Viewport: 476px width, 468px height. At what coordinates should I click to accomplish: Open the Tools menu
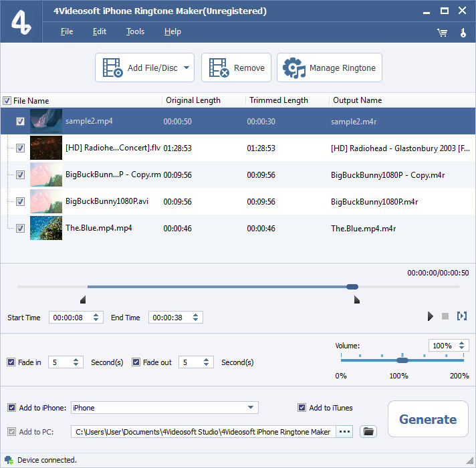click(135, 31)
